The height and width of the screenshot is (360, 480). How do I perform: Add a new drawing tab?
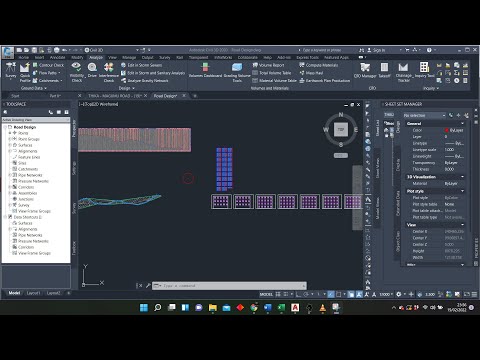(x=195, y=96)
